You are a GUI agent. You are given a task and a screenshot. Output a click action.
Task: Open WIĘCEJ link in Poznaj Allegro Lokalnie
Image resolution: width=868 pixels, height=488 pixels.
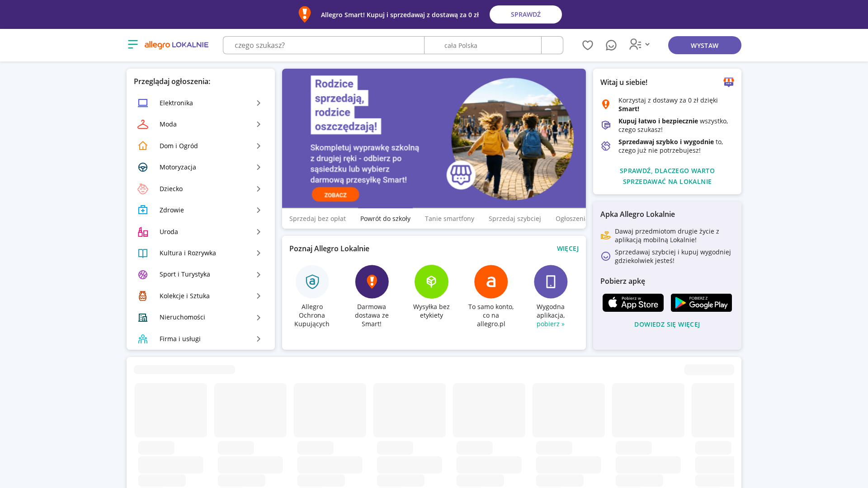pos(568,249)
